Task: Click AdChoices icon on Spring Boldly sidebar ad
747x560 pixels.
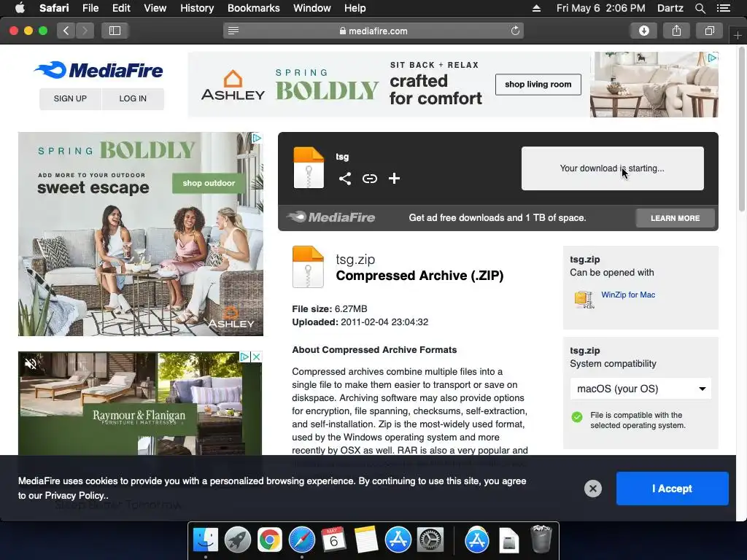Action: [256, 138]
